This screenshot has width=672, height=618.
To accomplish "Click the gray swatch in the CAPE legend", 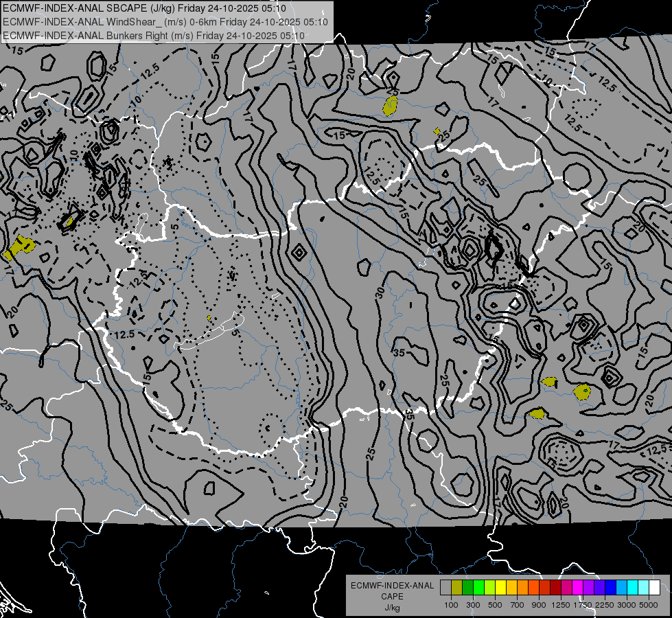I will [x=445, y=588].
